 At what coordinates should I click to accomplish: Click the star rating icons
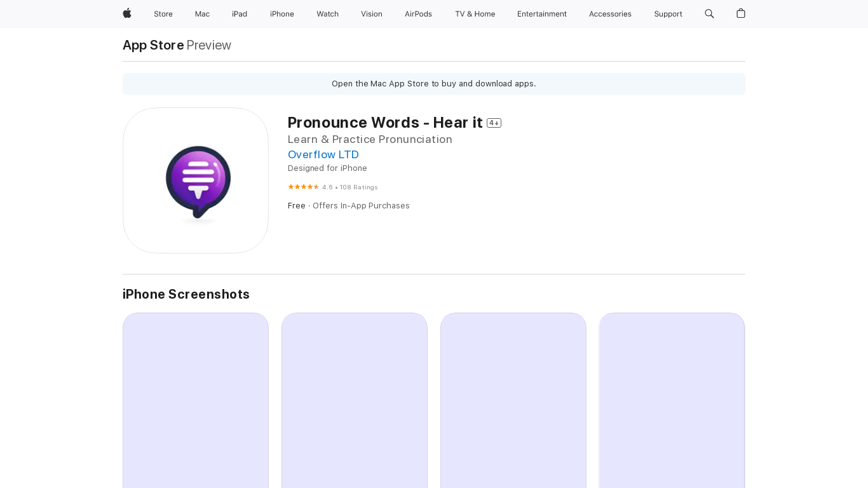tap(304, 187)
